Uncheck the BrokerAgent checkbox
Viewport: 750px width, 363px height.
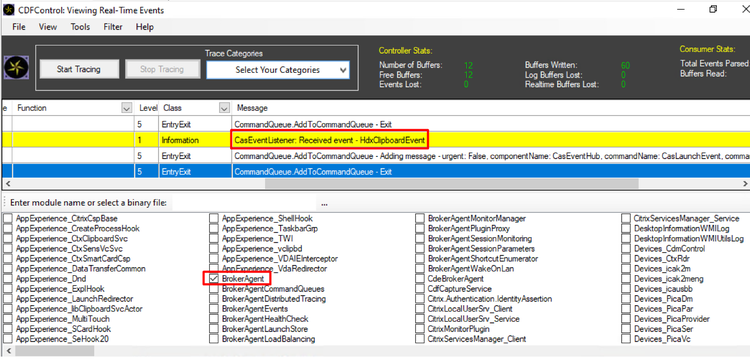point(214,278)
